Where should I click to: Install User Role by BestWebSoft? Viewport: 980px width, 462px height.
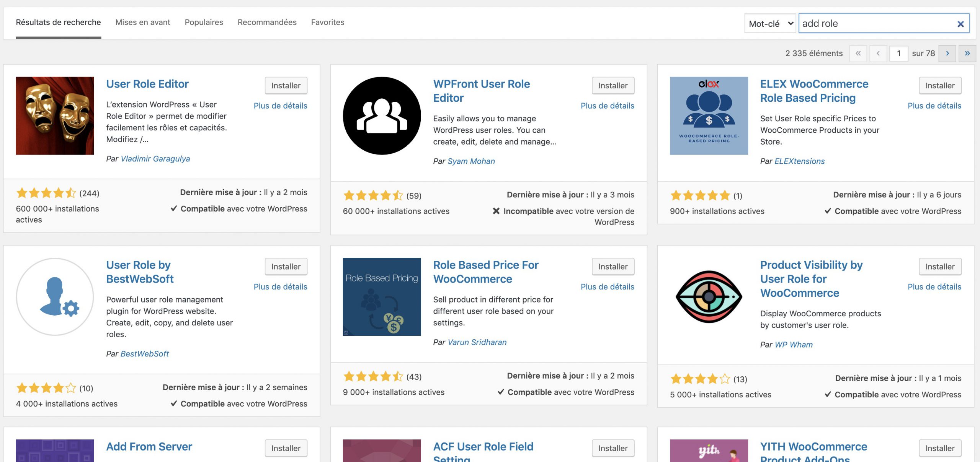click(x=286, y=267)
